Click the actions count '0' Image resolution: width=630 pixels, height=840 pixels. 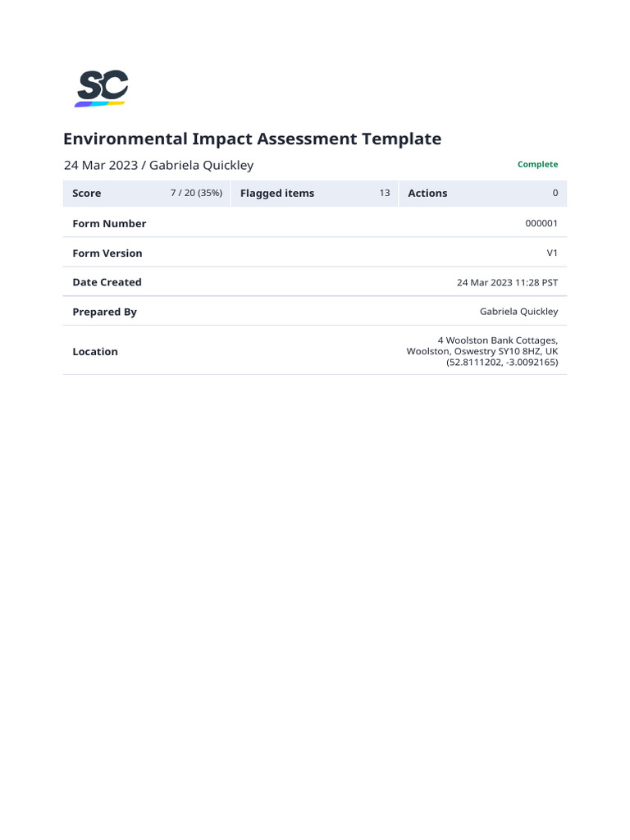coord(555,193)
